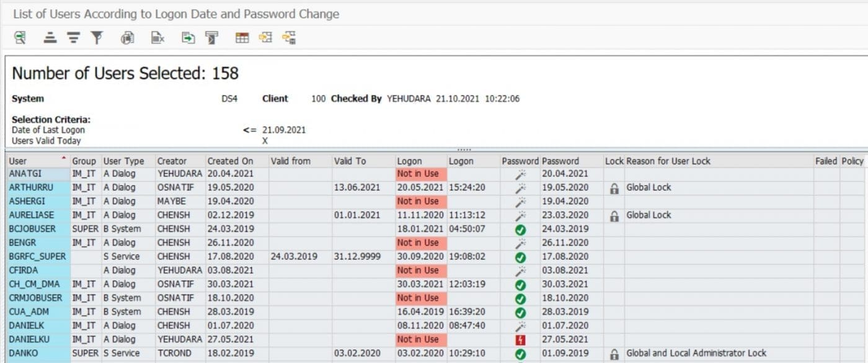Select the User Type column header
The image size is (868, 363).
(x=127, y=161)
